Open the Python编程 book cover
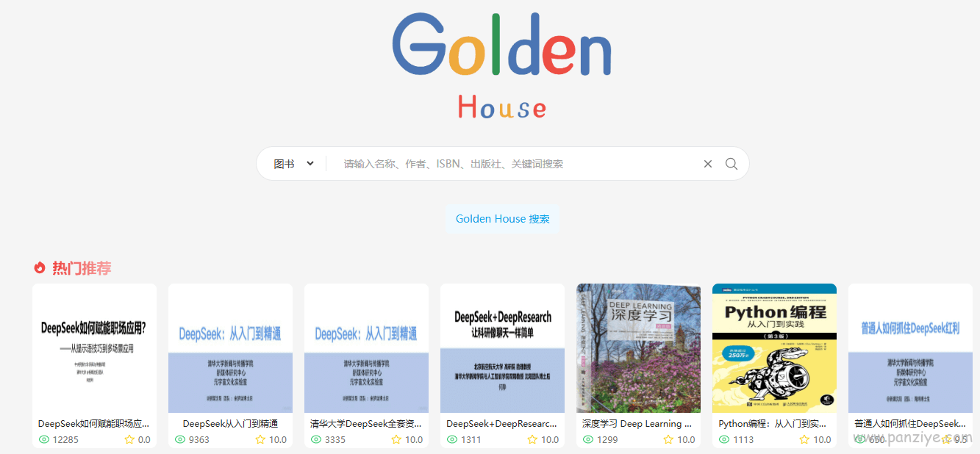Viewport: 980px width, 454px height. 775,348
